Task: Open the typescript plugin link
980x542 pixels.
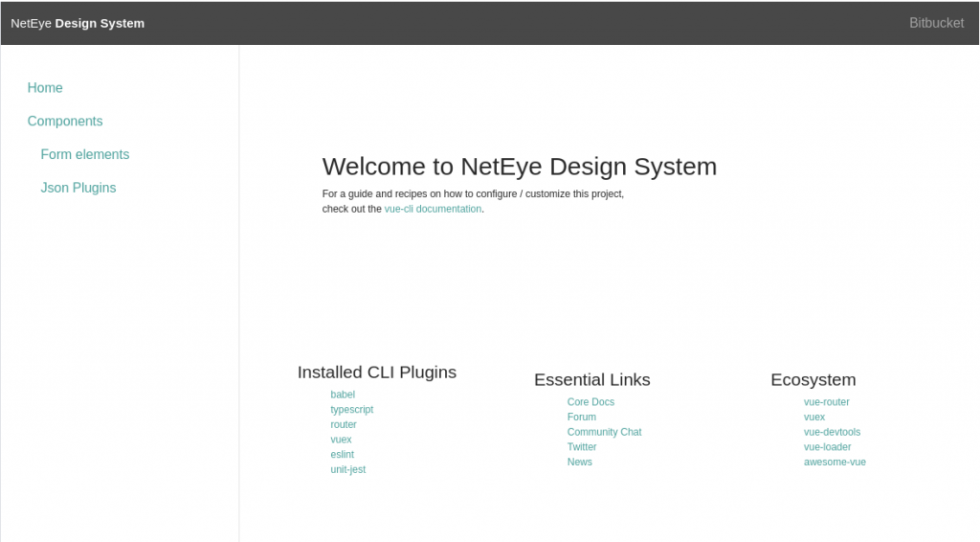Action: pyautogui.click(x=352, y=410)
